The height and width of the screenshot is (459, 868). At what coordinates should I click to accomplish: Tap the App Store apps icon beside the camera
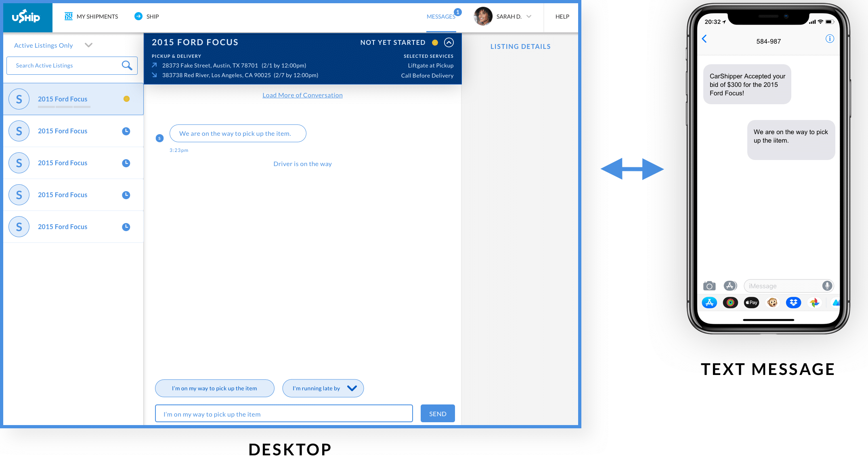coord(730,286)
